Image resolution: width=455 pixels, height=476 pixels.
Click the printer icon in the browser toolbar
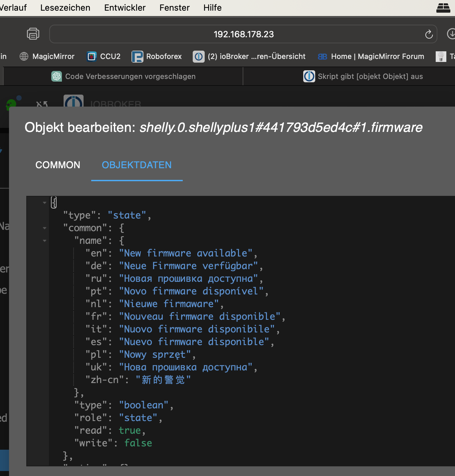pyautogui.click(x=33, y=34)
